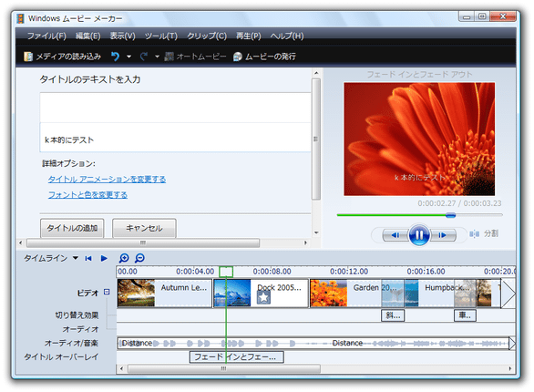Select the Autumn Leaves clip thumbnail

(x=136, y=294)
